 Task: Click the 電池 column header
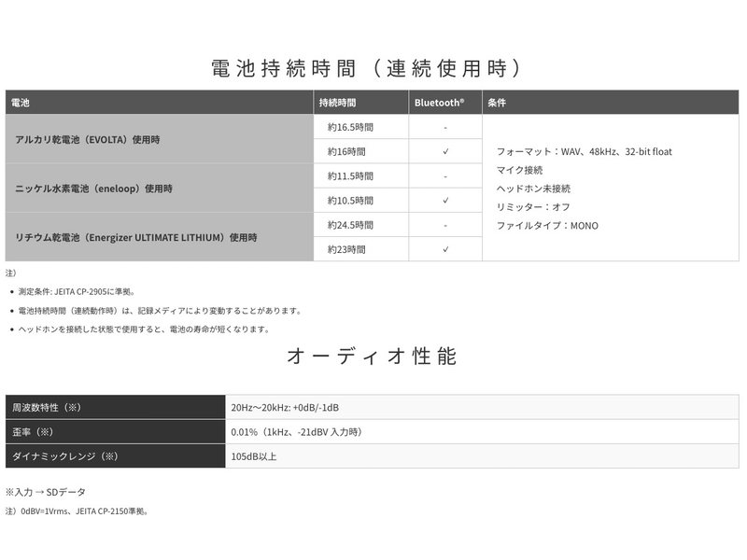pyautogui.click(x=21, y=103)
